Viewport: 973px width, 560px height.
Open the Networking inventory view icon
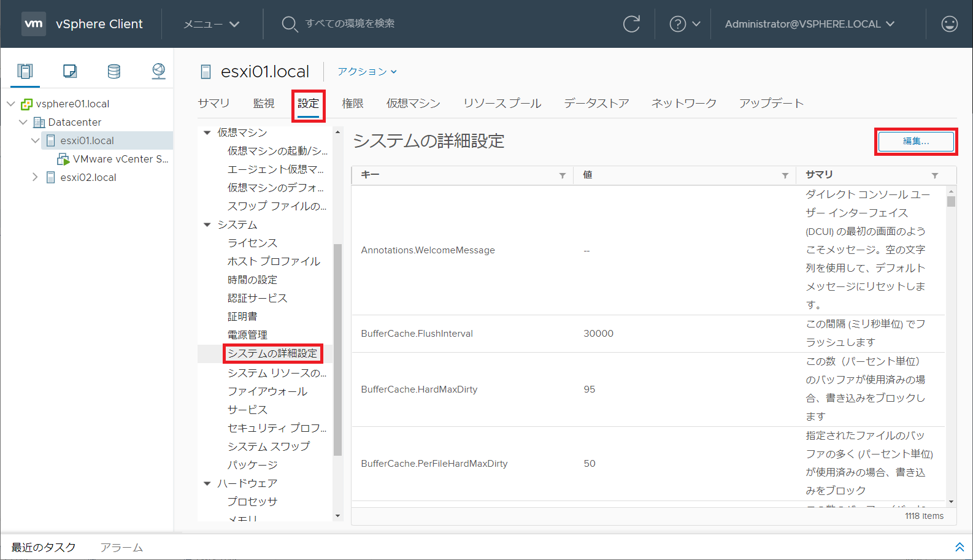(x=158, y=71)
